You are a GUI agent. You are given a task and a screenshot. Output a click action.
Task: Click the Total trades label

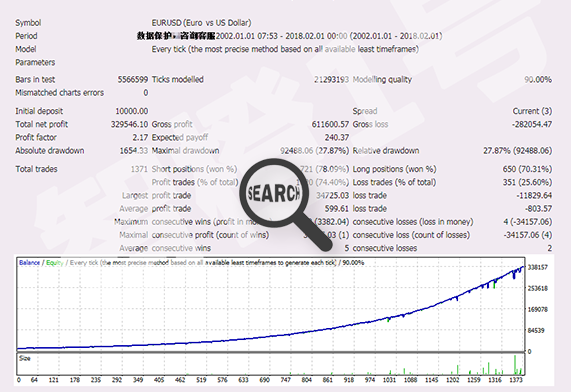pos(36,169)
